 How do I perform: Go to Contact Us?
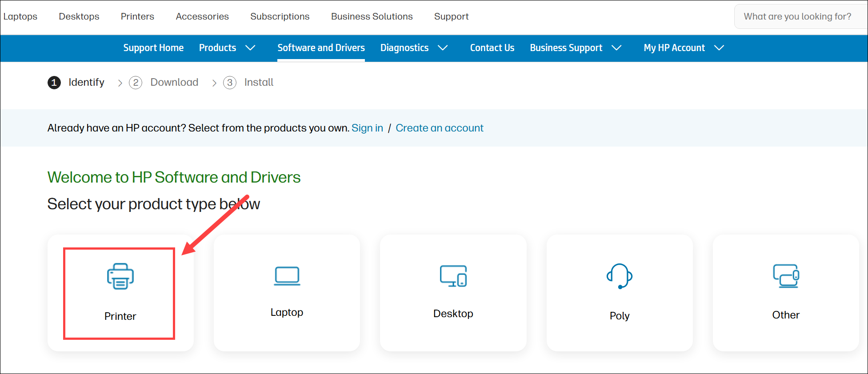pyautogui.click(x=492, y=48)
